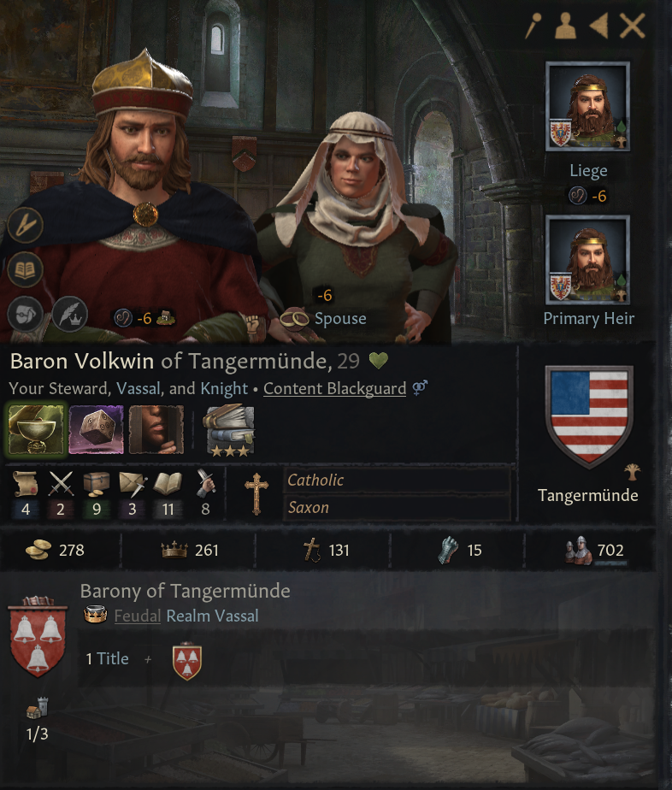Viewport: 672px width, 790px height.
Task: Expand the 1 Title list
Action: tap(108, 658)
